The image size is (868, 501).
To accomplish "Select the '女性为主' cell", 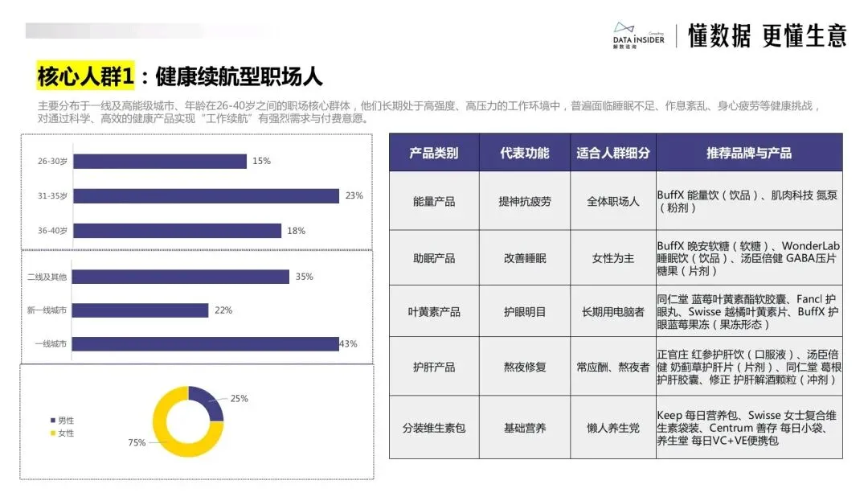I will click(x=613, y=258).
